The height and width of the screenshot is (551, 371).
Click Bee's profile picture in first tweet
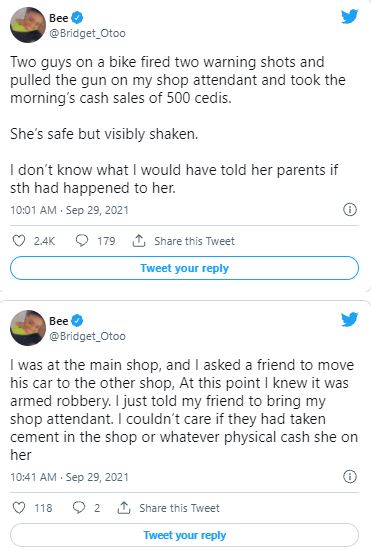pyautogui.click(x=28, y=25)
